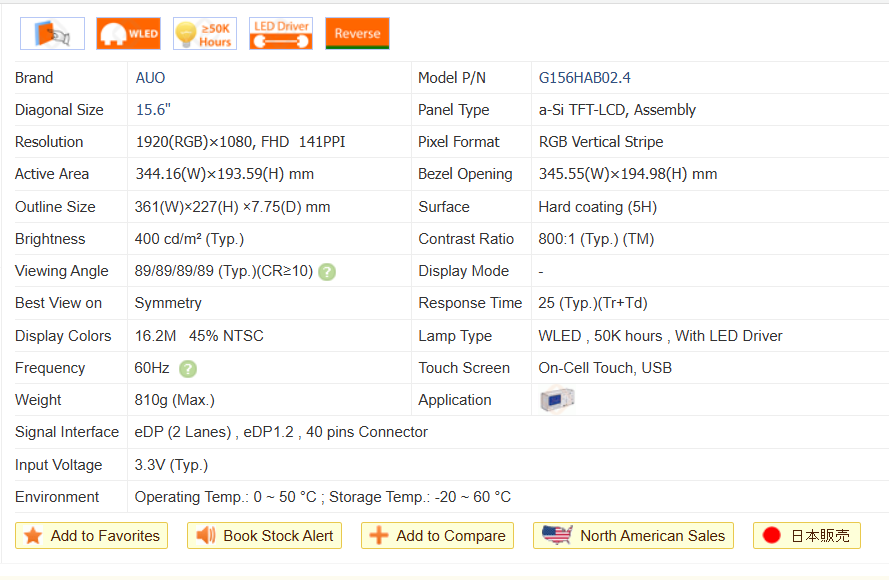Screen dimensions: 889x580
Task: Click the LED Driver badge
Action: (x=280, y=33)
